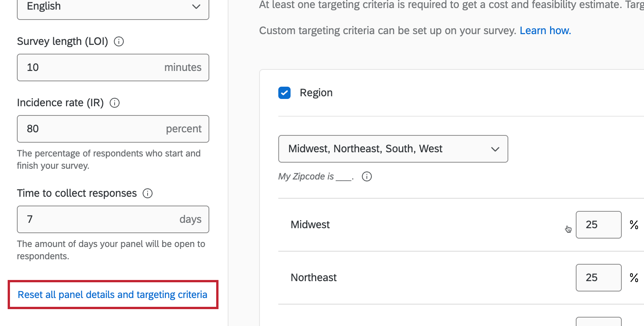Click the region dropdown chevron arrow

(495, 149)
